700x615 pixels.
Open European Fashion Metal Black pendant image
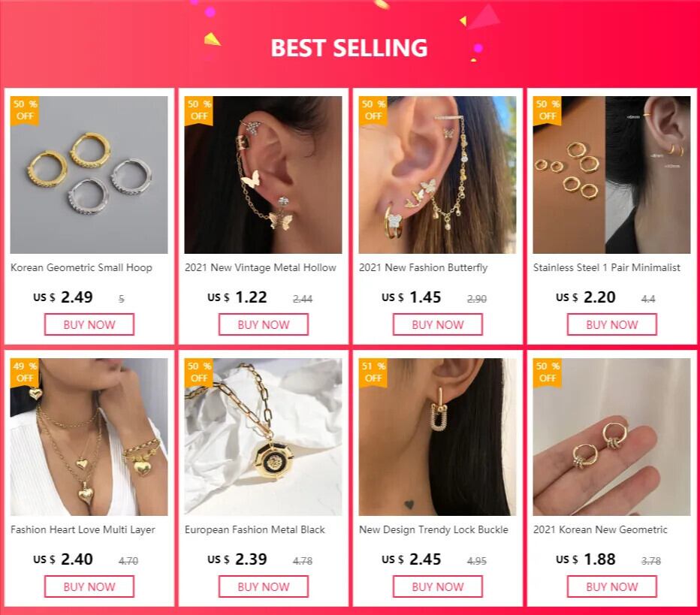[x=264, y=437]
